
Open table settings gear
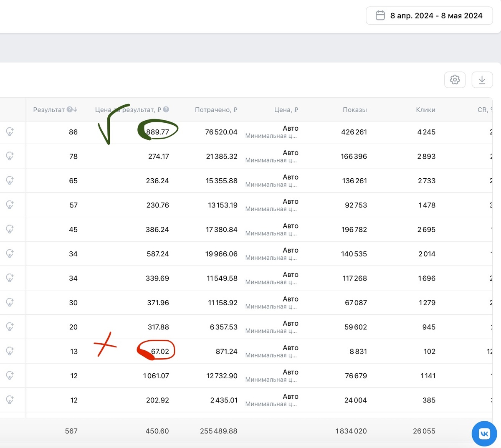point(455,80)
